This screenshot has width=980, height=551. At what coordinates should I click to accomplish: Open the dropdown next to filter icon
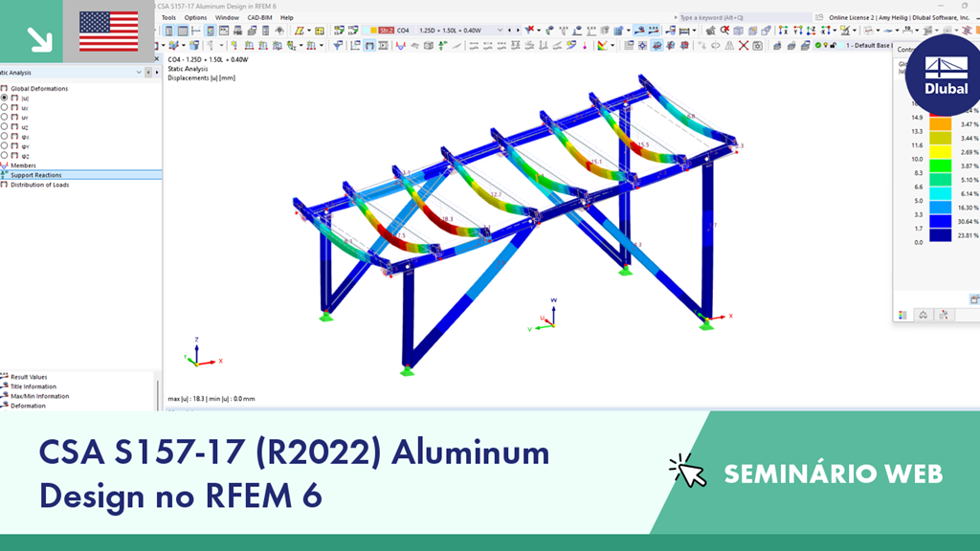(539, 30)
